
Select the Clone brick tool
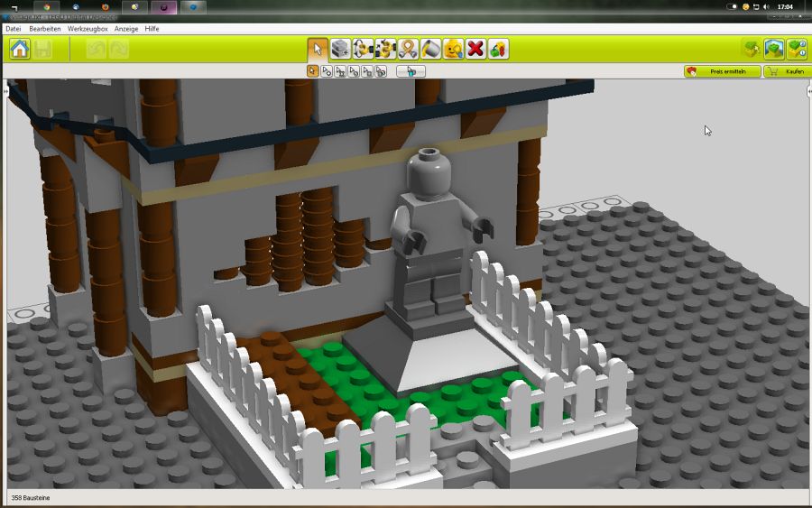340,49
